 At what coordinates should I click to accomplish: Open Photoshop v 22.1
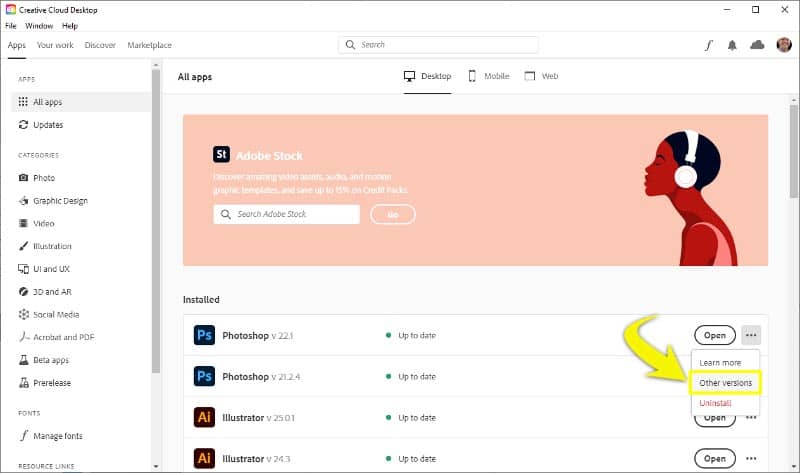click(x=715, y=335)
